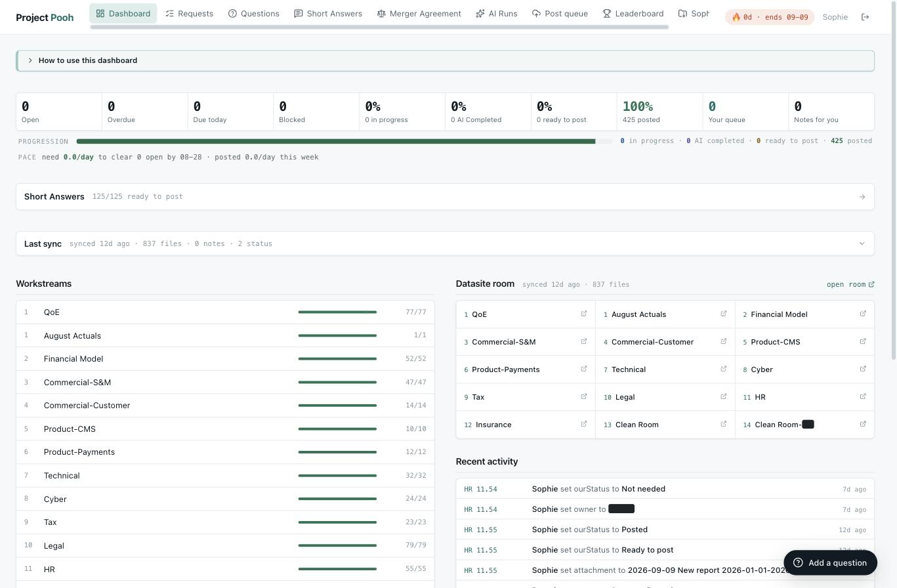
Task: Click the Notes for you stat card
Action: coord(831,112)
